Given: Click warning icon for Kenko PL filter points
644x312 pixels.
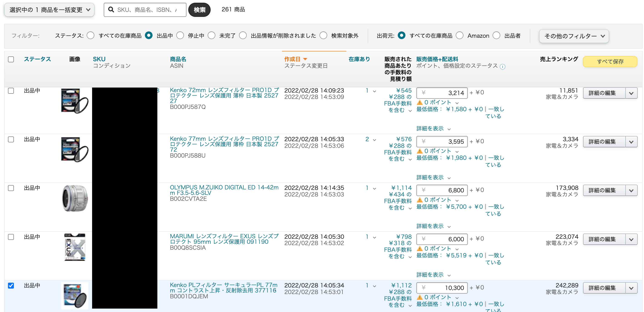Looking at the screenshot, I should 420,297.
